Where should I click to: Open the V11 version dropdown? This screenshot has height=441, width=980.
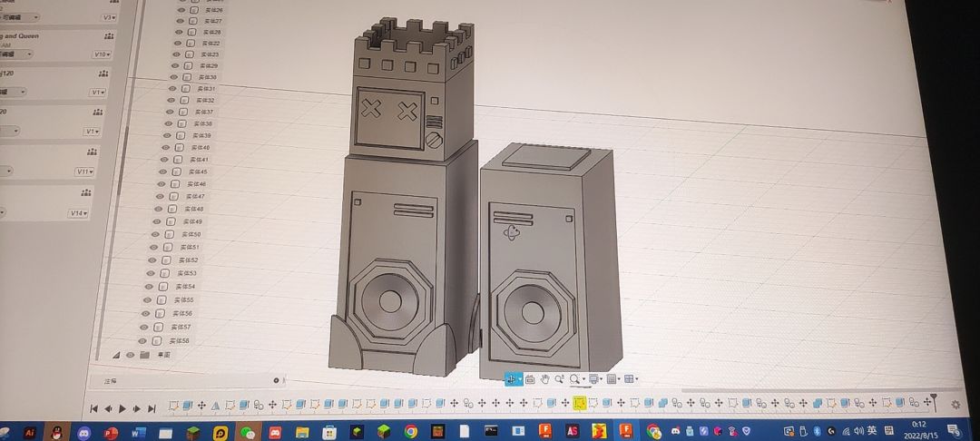[85, 171]
